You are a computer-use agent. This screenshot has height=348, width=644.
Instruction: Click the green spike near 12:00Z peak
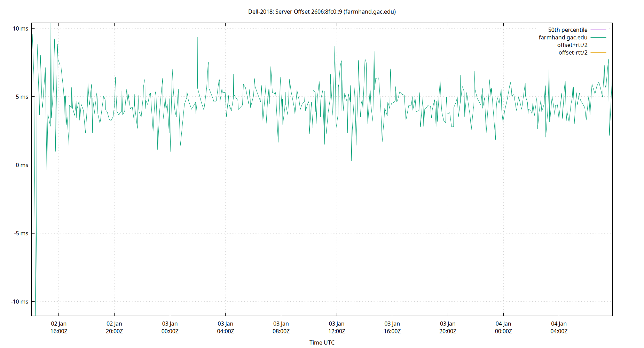pyautogui.click(x=335, y=47)
